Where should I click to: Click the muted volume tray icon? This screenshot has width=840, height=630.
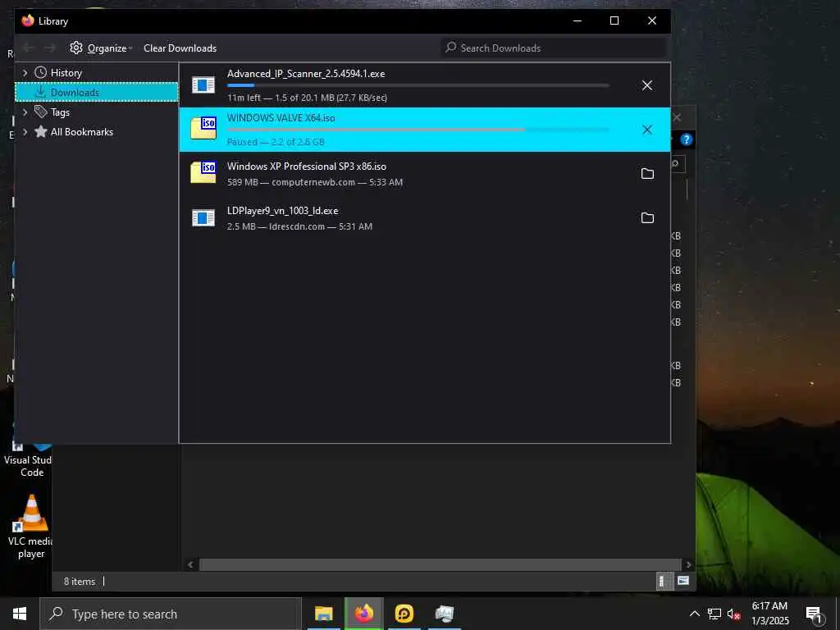[x=734, y=614]
